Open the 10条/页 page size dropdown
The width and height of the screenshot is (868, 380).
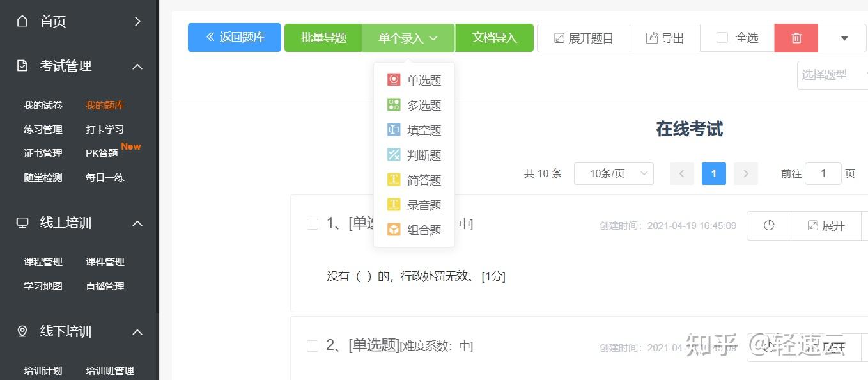coord(613,173)
